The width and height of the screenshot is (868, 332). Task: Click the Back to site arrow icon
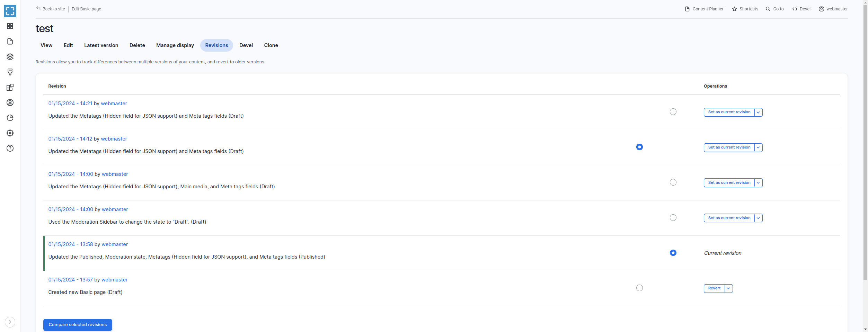(x=38, y=9)
